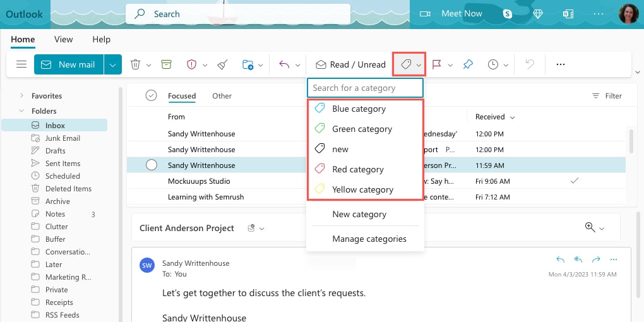Expand the ribbon with chevron at right

click(638, 72)
